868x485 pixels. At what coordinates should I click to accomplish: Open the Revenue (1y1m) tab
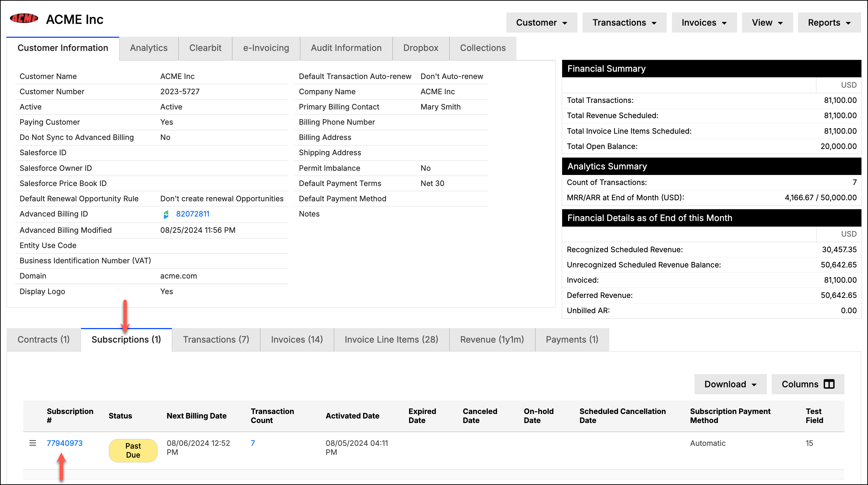pyautogui.click(x=492, y=339)
